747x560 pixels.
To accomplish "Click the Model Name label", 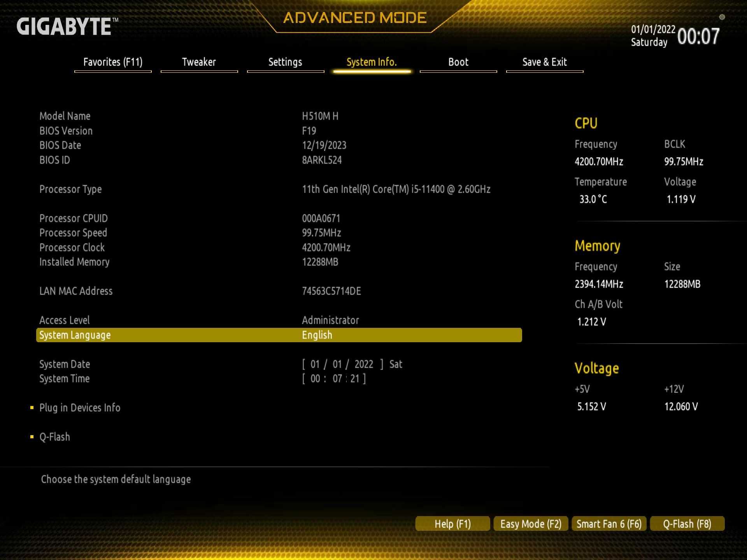I will pyautogui.click(x=65, y=116).
